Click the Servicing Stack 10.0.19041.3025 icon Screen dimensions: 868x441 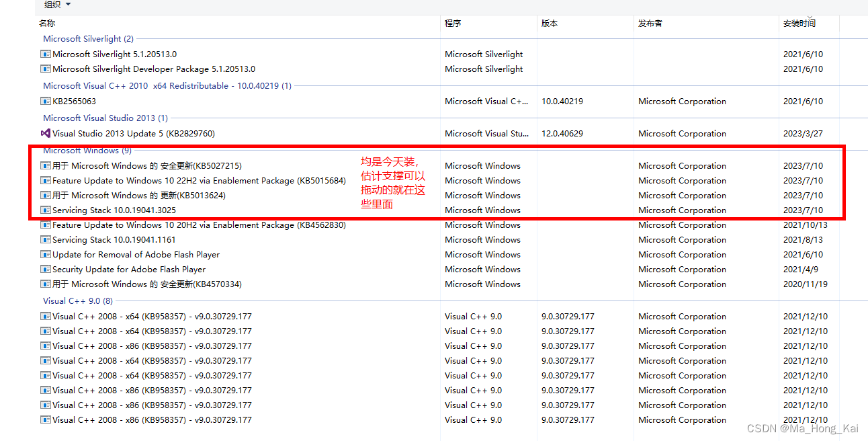[x=46, y=210]
